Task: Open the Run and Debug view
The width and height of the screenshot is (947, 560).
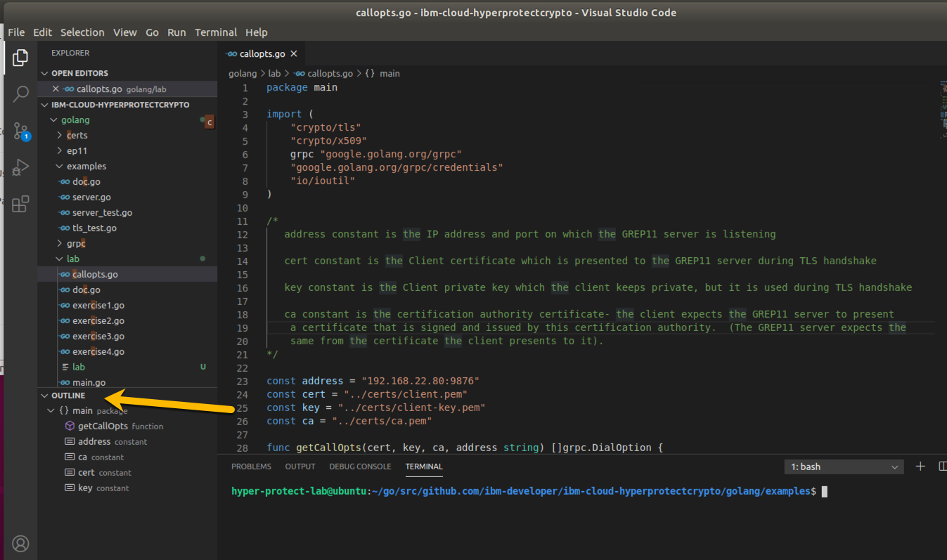Action: [20, 167]
